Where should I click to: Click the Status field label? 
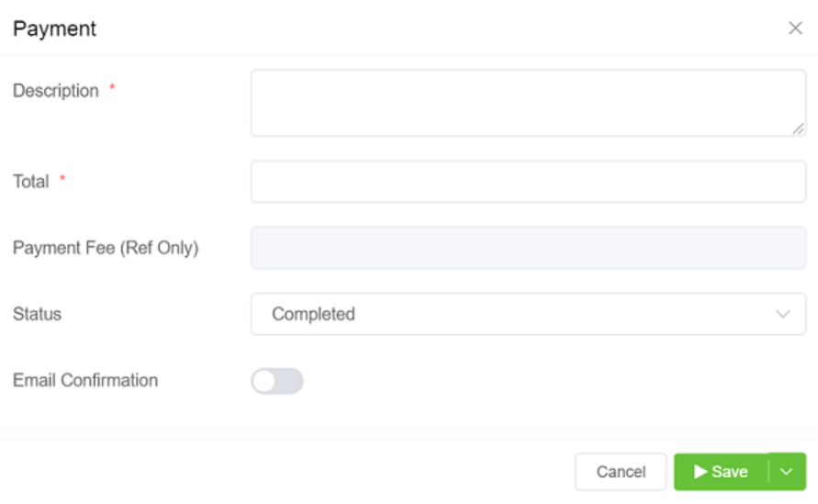[x=38, y=314]
